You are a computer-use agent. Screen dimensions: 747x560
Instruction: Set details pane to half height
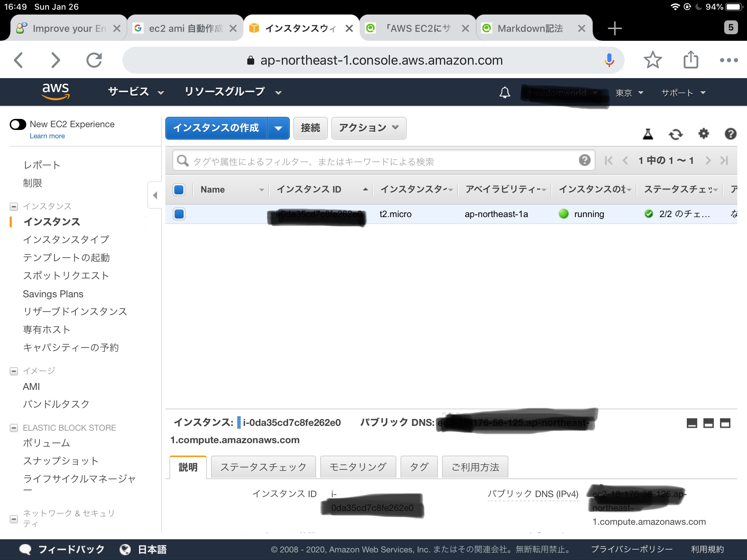tap(708, 423)
